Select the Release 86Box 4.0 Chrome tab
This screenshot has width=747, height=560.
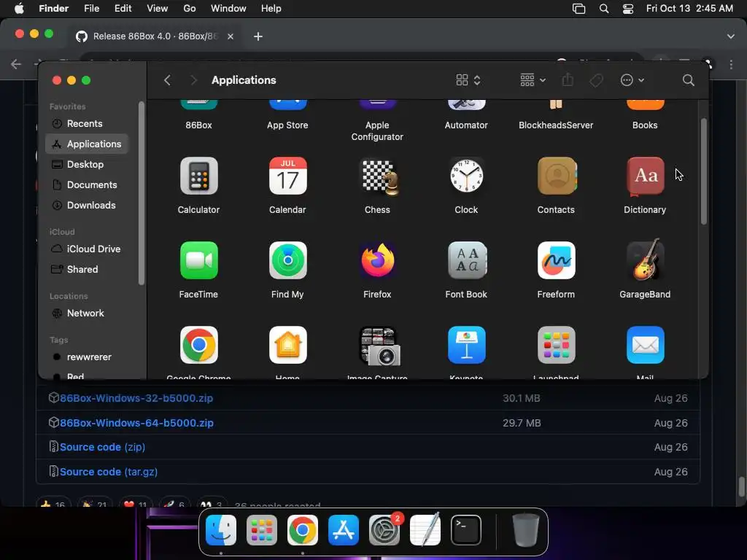point(155,36)
